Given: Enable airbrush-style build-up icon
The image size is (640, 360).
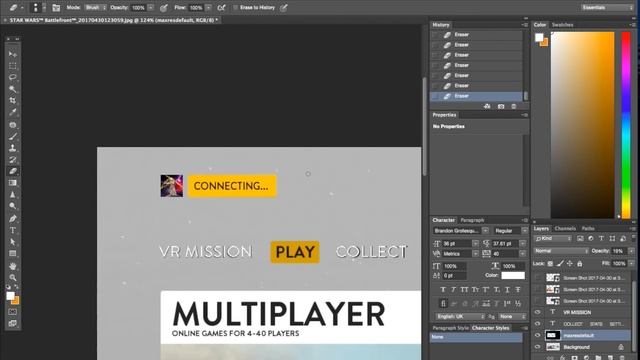Looking at the screenshot, I should [221, 8].
